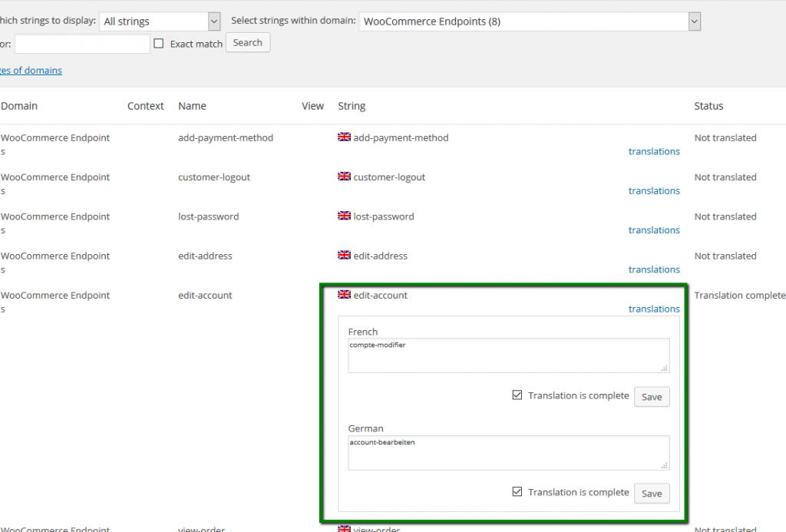
Task: Open the WooCommerce Endpoints (8) domain dropdown
Action: tap(530, 21)
